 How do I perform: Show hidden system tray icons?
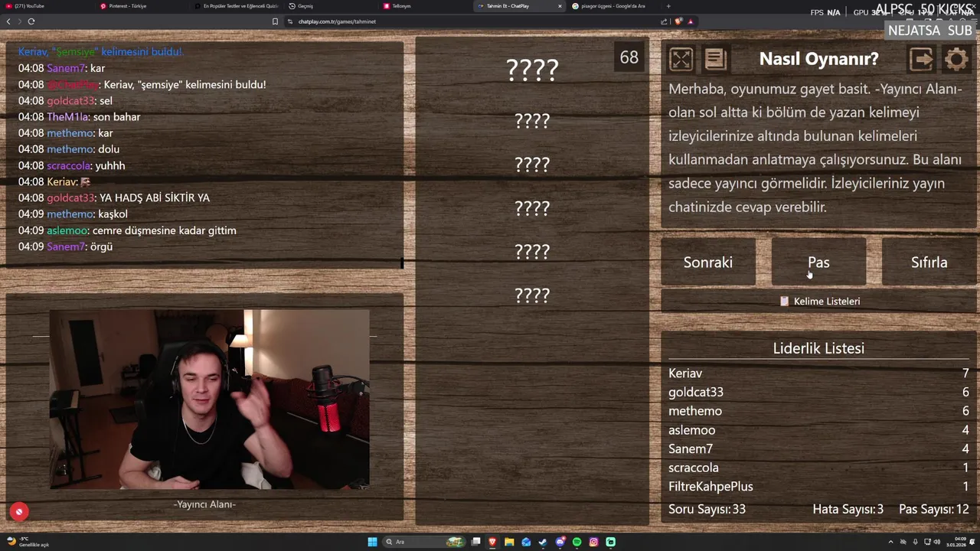[x=890, y=542]
